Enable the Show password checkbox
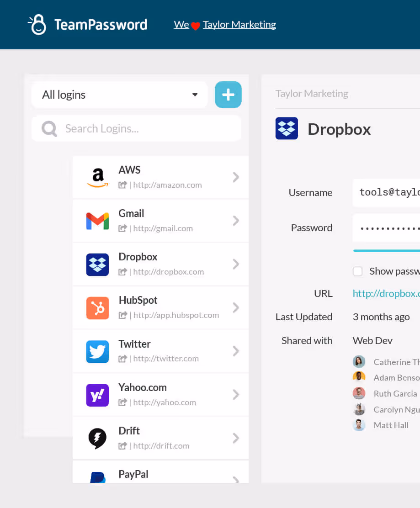Image resolution: width=420 pixels, height=508 pixels. point(358,271)
